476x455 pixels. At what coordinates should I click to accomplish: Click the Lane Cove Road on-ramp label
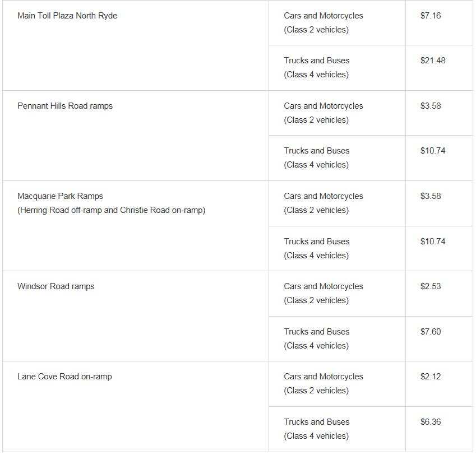pyautogui.click(x=64, y=377)
